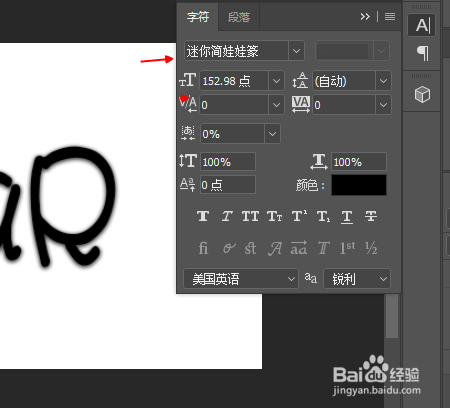Click contextual alternates OpenType icon
Viewport: 450px width, 408px height.
point(229,248)
